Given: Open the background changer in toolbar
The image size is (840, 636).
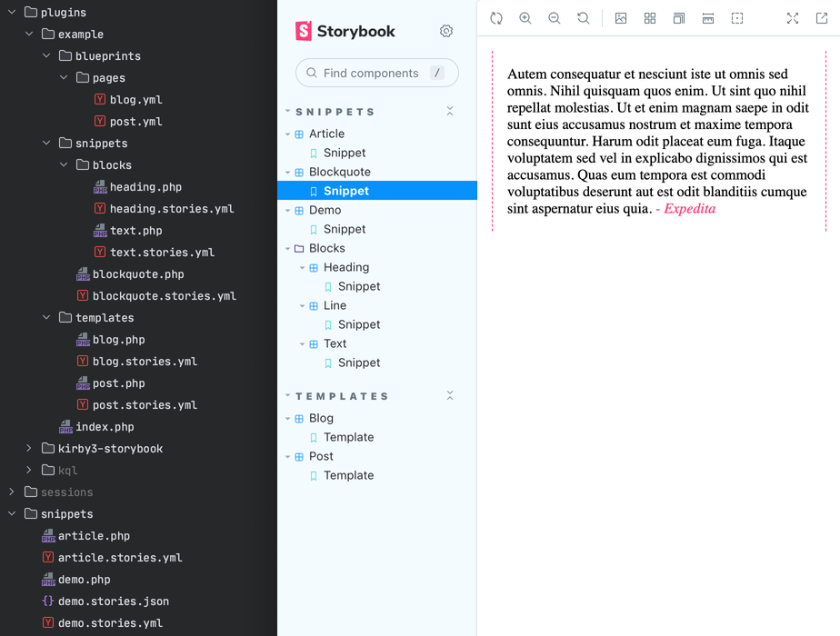Looking at the screenshot, I should 621,18.
